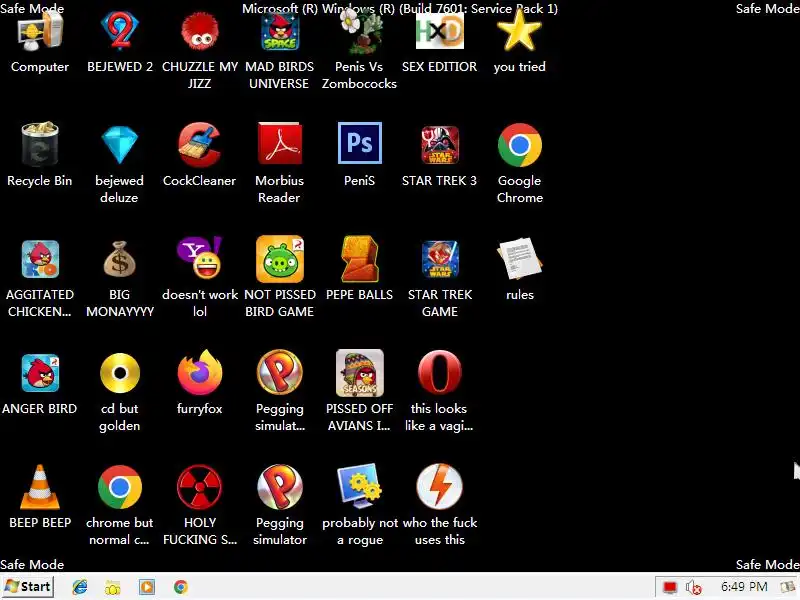This screenshot has width=800, height=600.
Task: Launch Windows Media Player from taskbar
Action: pyautogui.click(x=147, y=587)
